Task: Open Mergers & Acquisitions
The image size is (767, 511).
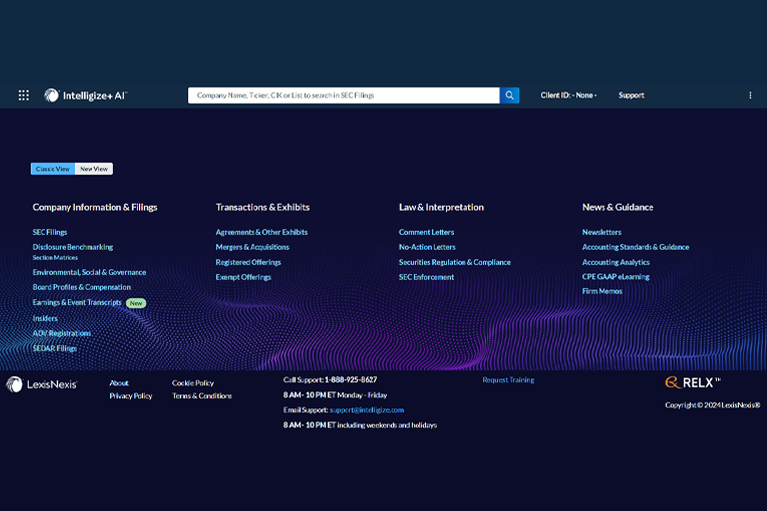Action: point(252,247)
